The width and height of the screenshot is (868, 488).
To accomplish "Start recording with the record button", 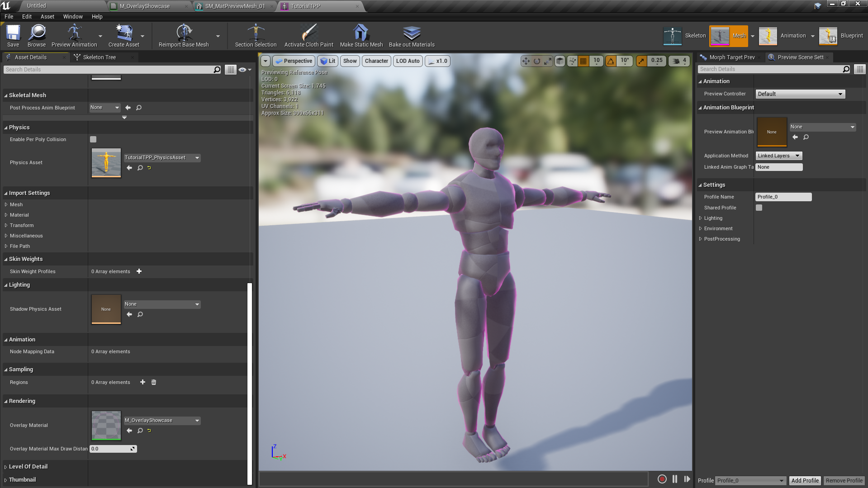I will [662, 479].
